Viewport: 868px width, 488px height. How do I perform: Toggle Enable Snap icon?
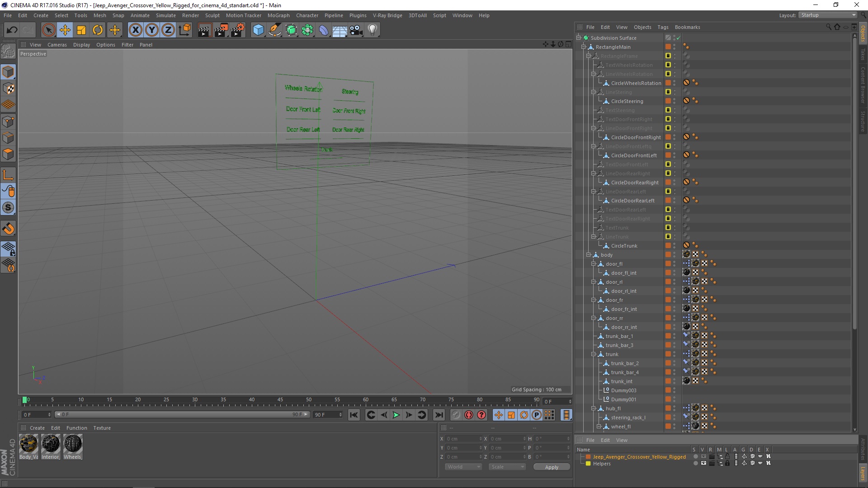tap(8, 228)
